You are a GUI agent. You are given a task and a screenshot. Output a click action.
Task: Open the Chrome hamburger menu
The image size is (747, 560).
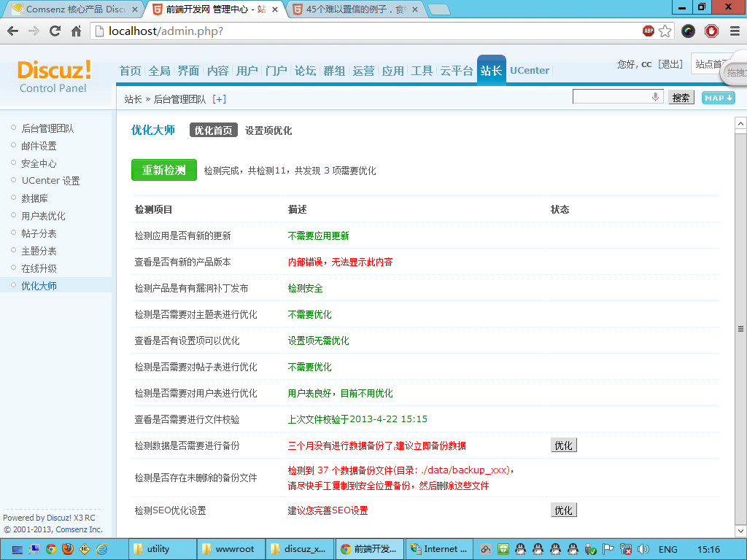click(x=735, y=31)
